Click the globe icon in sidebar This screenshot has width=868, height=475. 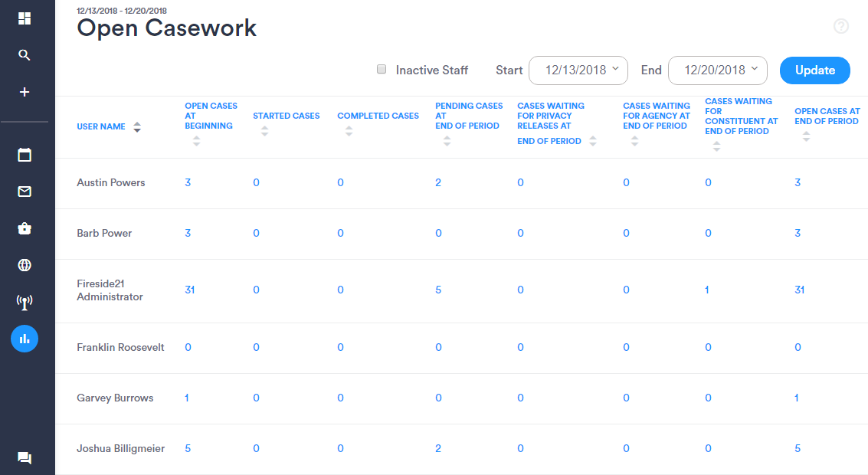(x=25, y=265)
